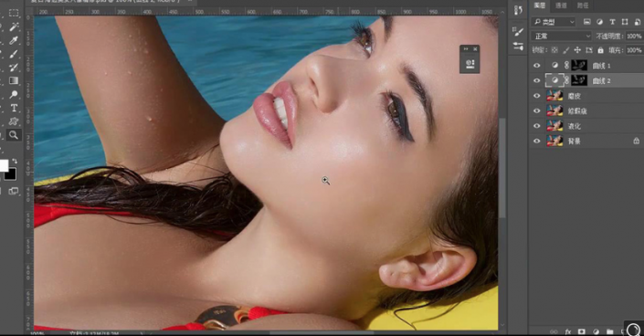Click the opacity 100% field
This screenshot has height=336, width=644.
(x=634, y=37)
